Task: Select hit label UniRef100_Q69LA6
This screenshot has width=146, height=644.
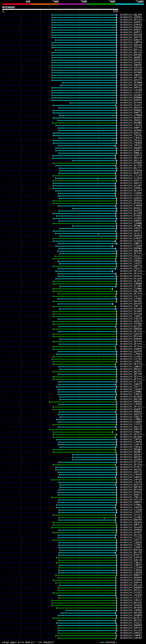Action: pyautogui.click(x=131, y=45)
